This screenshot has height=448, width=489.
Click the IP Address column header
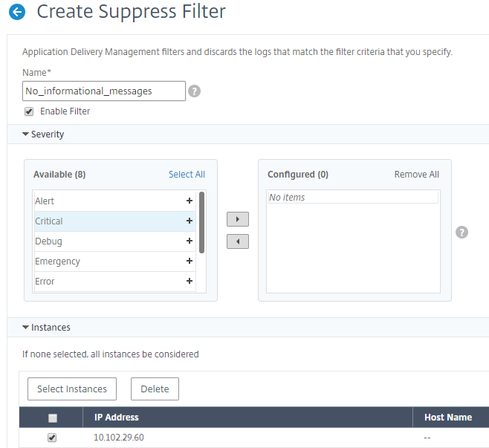(x=247, y=417)
